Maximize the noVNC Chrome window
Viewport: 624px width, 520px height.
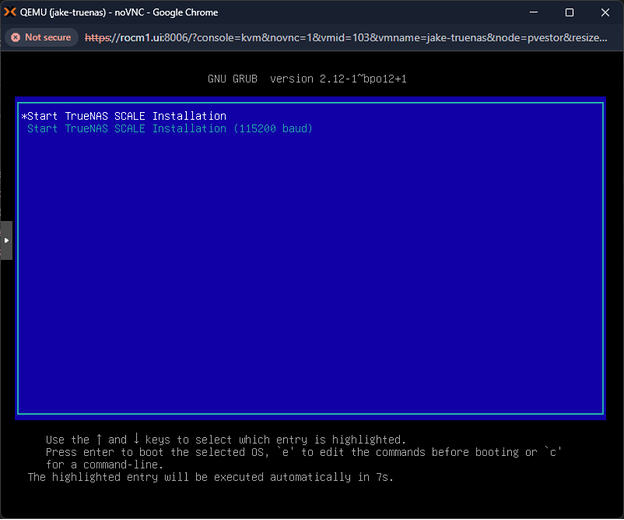pos(569,12)
